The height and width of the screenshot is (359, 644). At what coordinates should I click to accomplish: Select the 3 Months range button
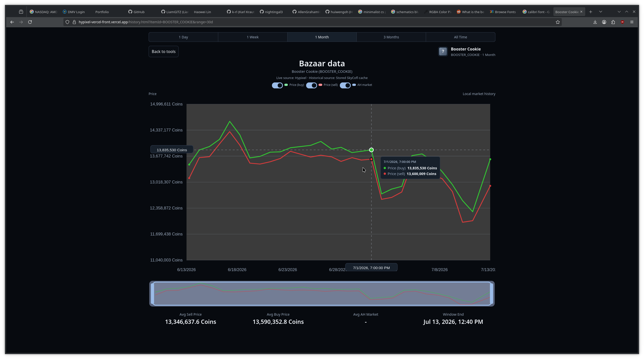(391, 37)
